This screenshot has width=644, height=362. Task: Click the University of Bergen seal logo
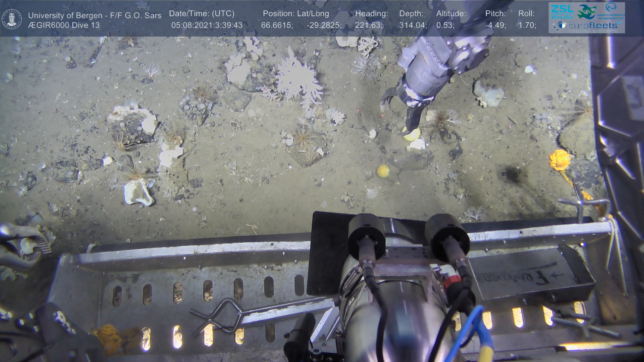point(12,19)
